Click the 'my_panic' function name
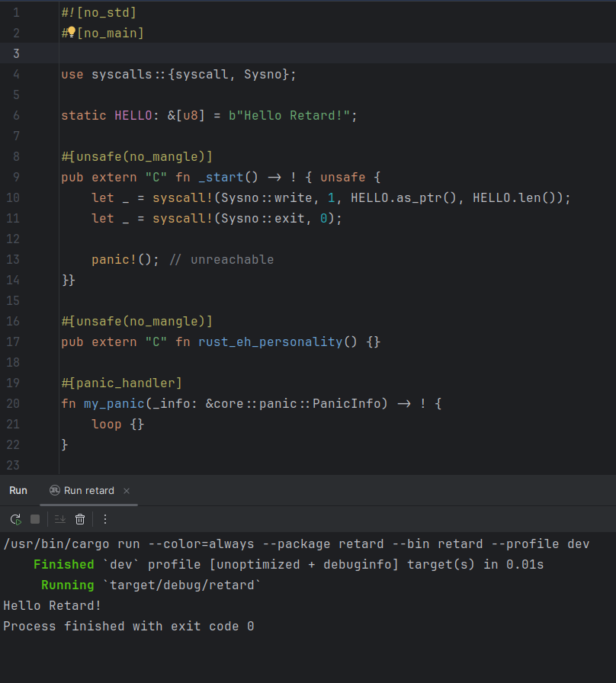The height and width of the screenshot is (683, 616). pos(114,404)
